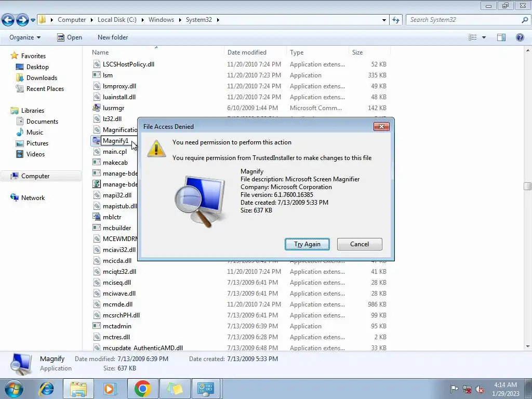Click the Action Center flag icon

[x=454, y=389]
